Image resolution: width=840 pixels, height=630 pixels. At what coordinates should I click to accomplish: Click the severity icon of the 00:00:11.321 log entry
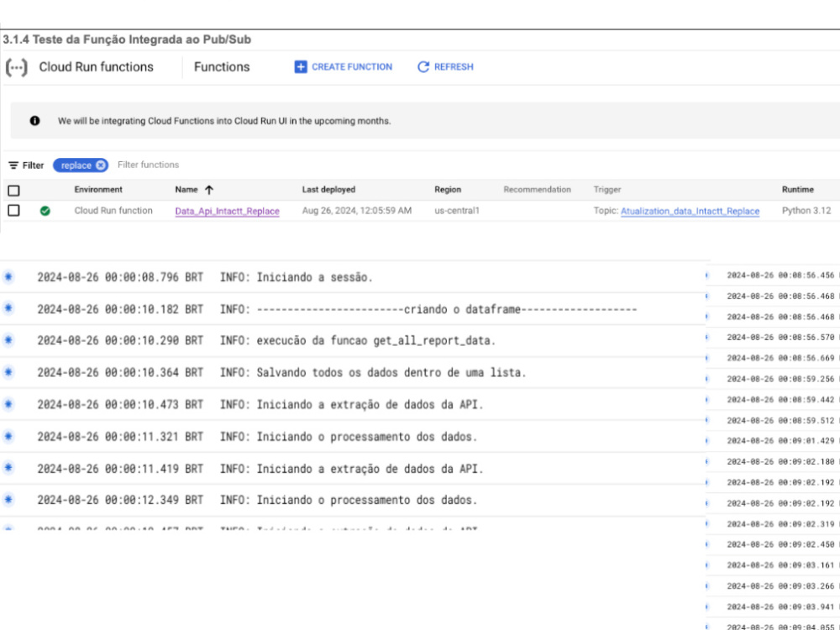8,437
